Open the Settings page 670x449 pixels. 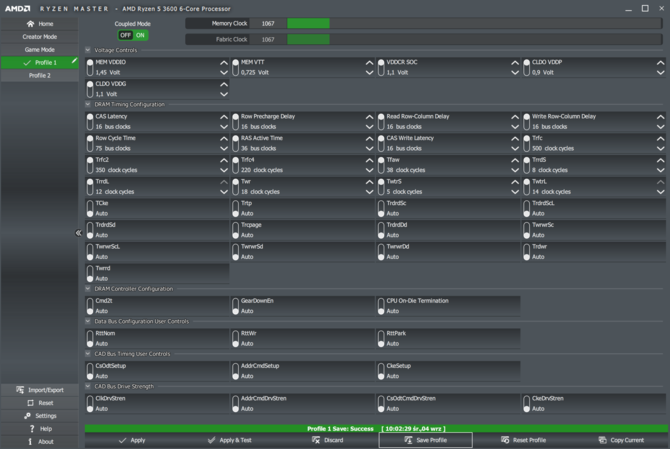pos(40,416)
